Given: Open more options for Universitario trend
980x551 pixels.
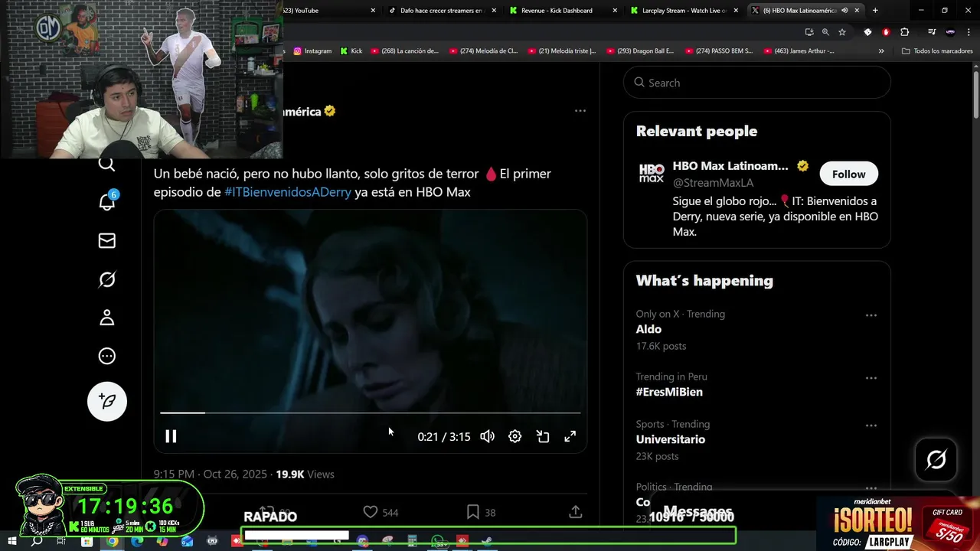Looking at the screenshot, I should tap(871, 425).
